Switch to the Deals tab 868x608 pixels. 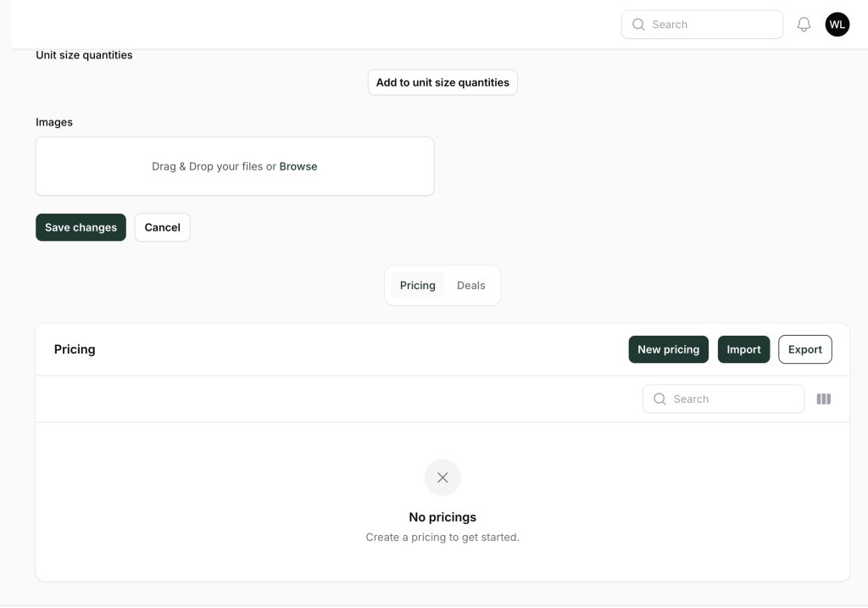[470, 286]
